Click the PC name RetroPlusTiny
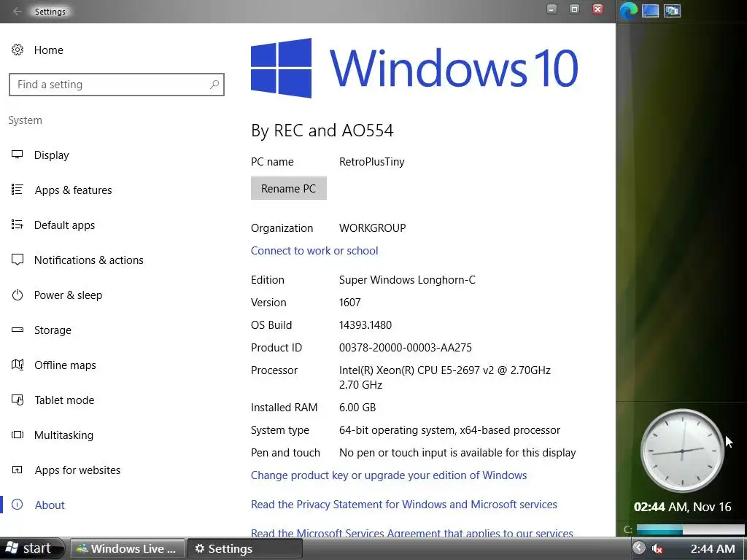Image resolution: width=747 pixels, height=560 pixels. tap(371, 162)
